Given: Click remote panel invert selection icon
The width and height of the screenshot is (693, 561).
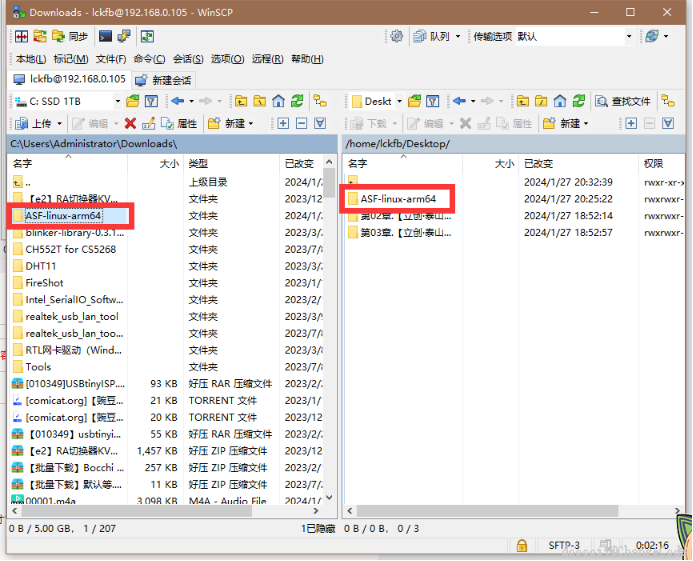Looking at the screenshot, I should click(668, 123).
